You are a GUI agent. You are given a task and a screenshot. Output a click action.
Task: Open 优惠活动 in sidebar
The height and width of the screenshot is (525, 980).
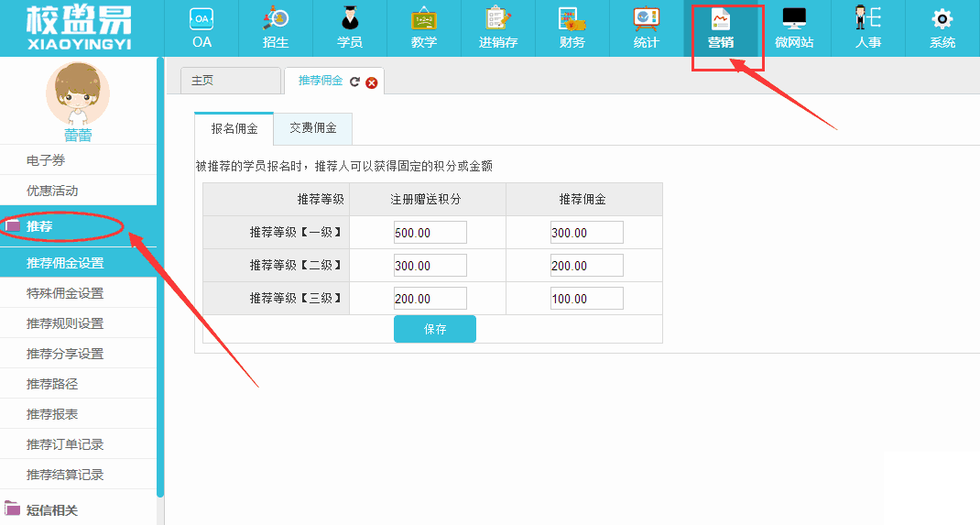(78, 191)
